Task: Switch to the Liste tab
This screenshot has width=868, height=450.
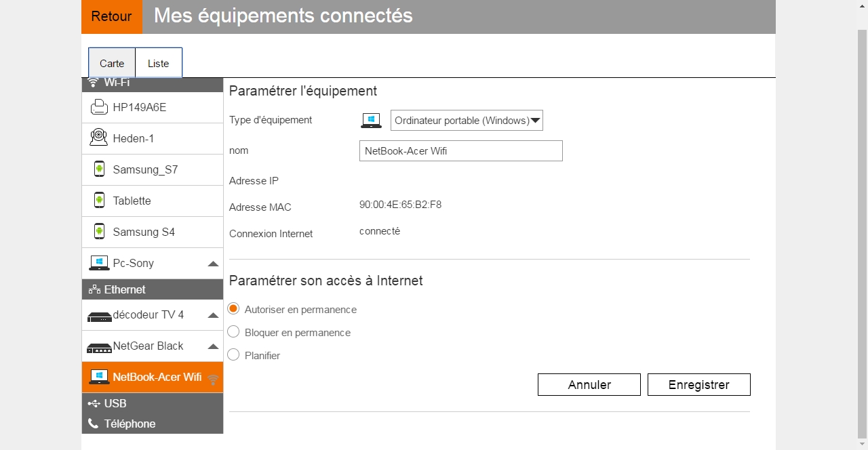Action: (159, 63)
